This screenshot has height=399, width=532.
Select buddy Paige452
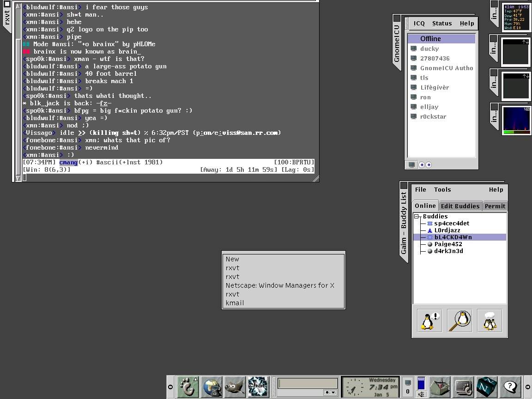[448, 244]
